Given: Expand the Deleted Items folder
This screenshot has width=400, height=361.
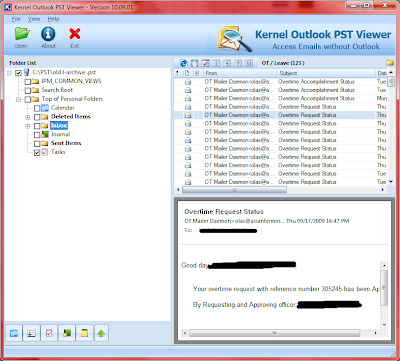Looking at the screenshot, I should click(28, 117).
